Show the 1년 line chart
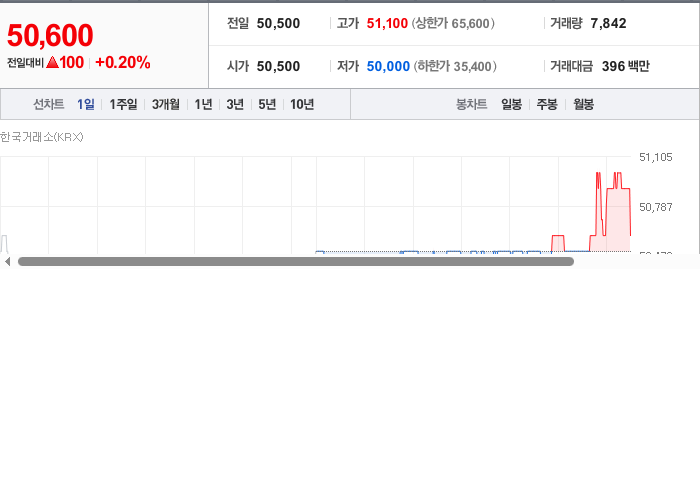Screen dimensions: 700x490 coord(203,104)
